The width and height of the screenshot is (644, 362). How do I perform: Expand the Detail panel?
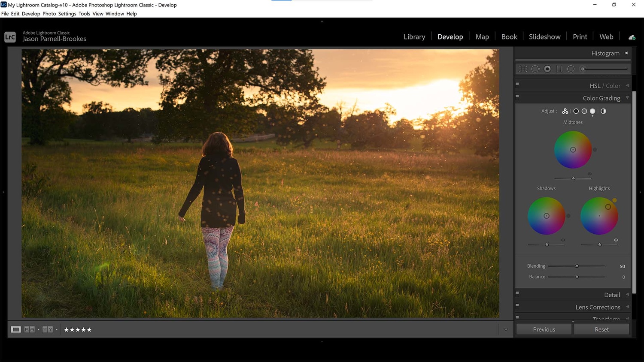pyautogui.click(x=627, y=294)
